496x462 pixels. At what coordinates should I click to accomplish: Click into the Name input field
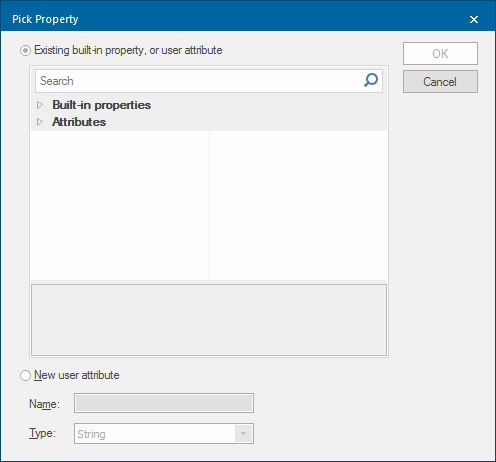pyautogui.click(x=164, y=403)
